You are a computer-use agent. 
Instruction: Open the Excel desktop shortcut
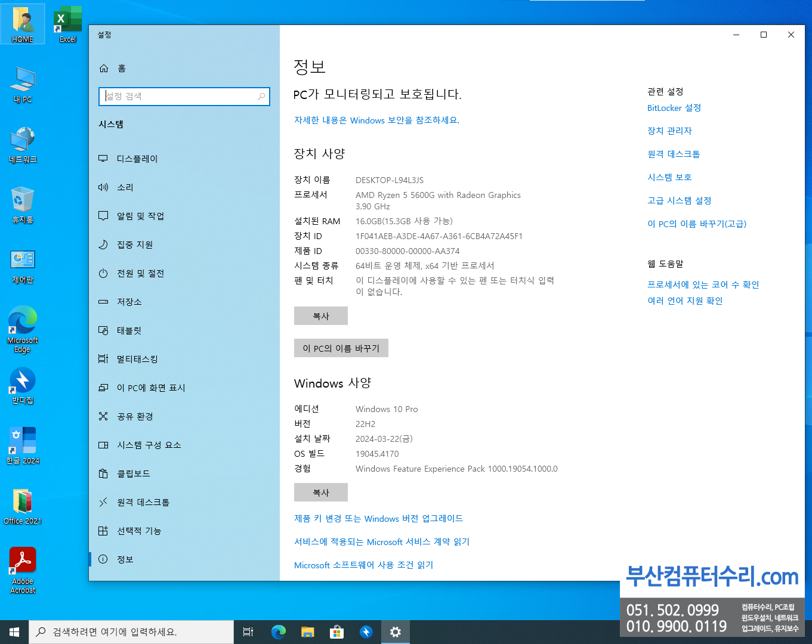(67, 24)
